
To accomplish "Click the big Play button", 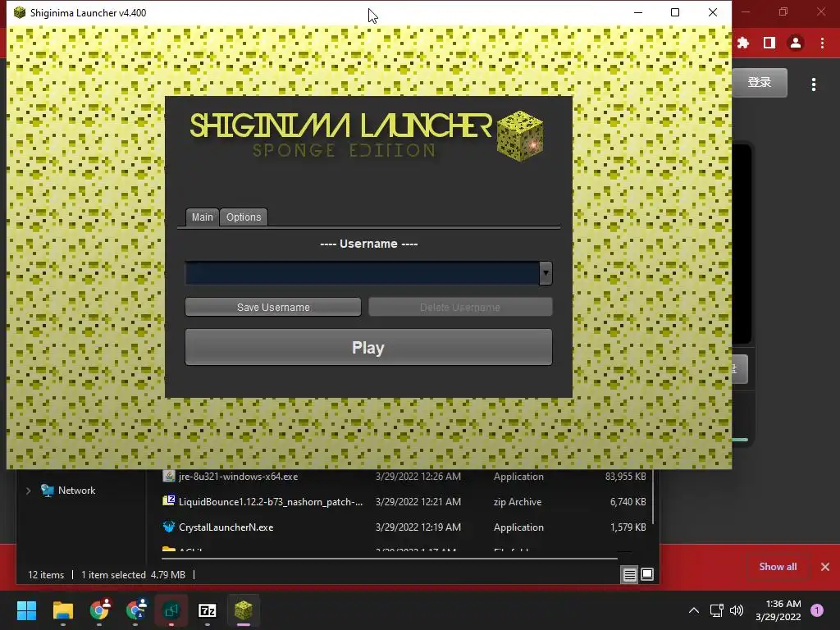I will pyautogui.click(x=368, y=347).
